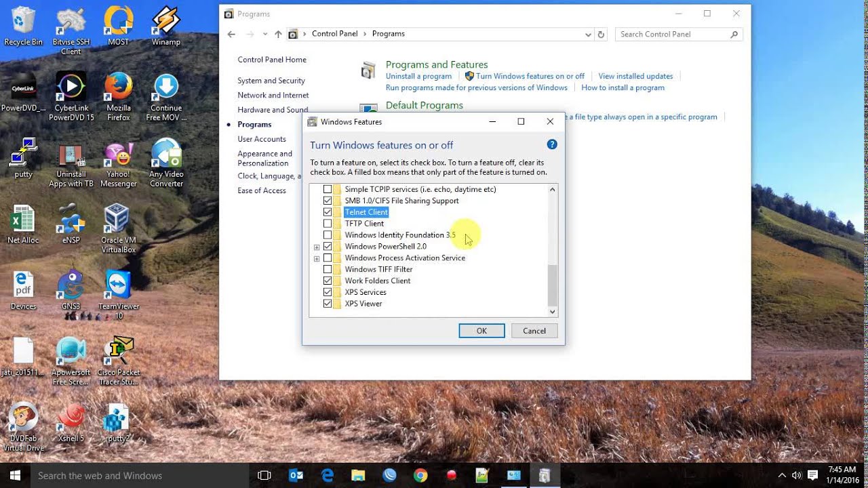
Task: Open Programs and Features heading link
Action: click(x=437, y=64)
